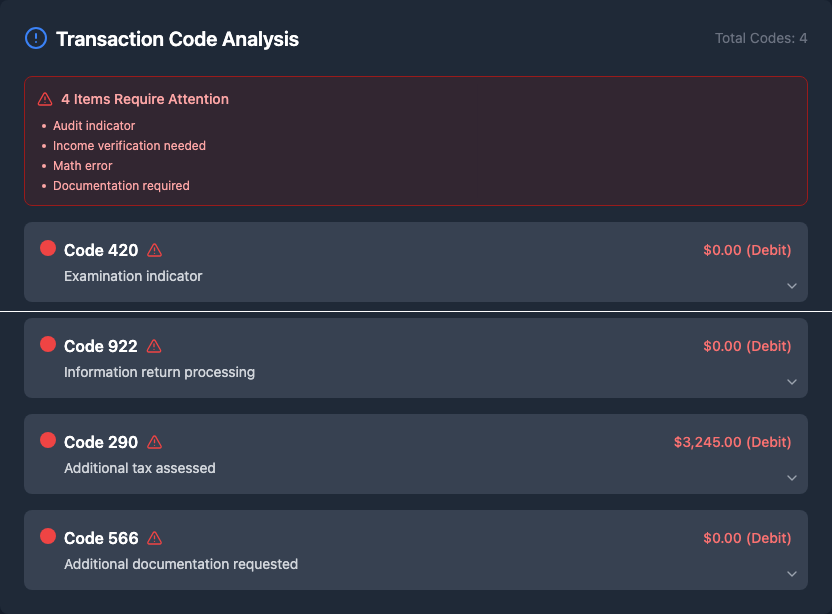Expand the Code 290 row chevron
Image resolution: width=832 pixels, height=614 pixels.
pos(792,478)
